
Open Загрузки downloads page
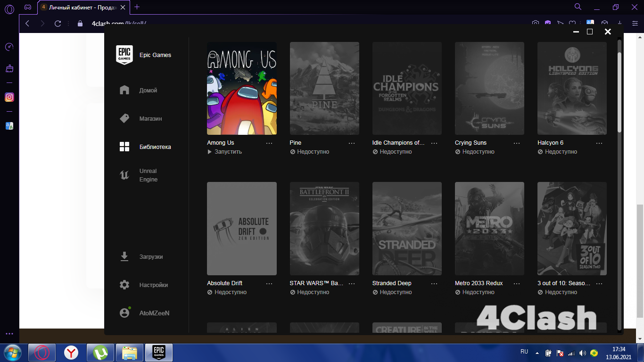[151, 257]
